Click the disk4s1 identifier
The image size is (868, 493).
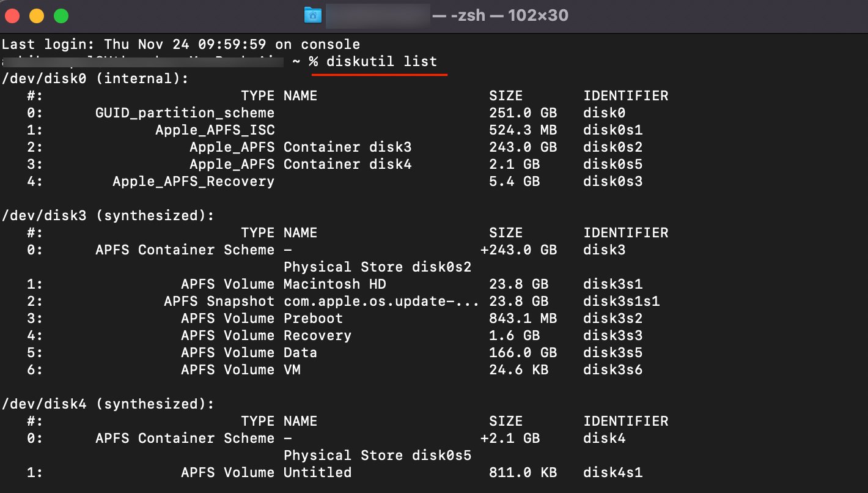(x=612, y=473)
